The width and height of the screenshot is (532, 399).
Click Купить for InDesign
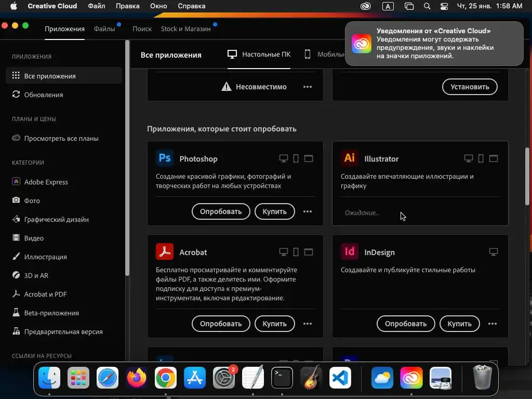[459, 324]
